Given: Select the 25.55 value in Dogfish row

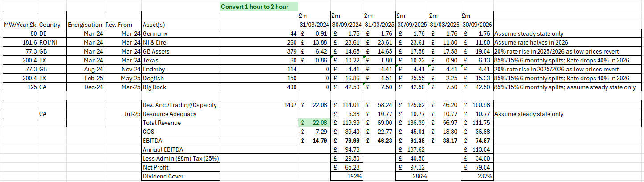Looking at the screenshot, I should click(411, 78).
